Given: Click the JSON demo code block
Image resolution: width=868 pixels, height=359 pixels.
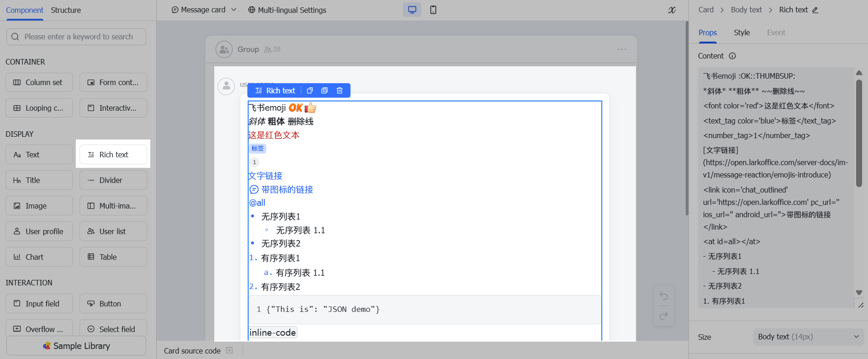Looking at the screenshot, I should [425, 310].
